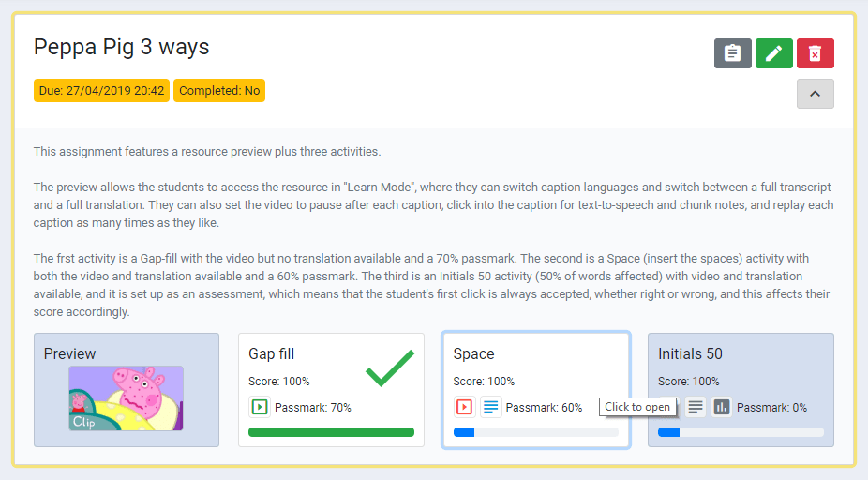Screen dimensions: 868x480
Task: Collapse the assignment with the chevron button
Action: [816, 94]
